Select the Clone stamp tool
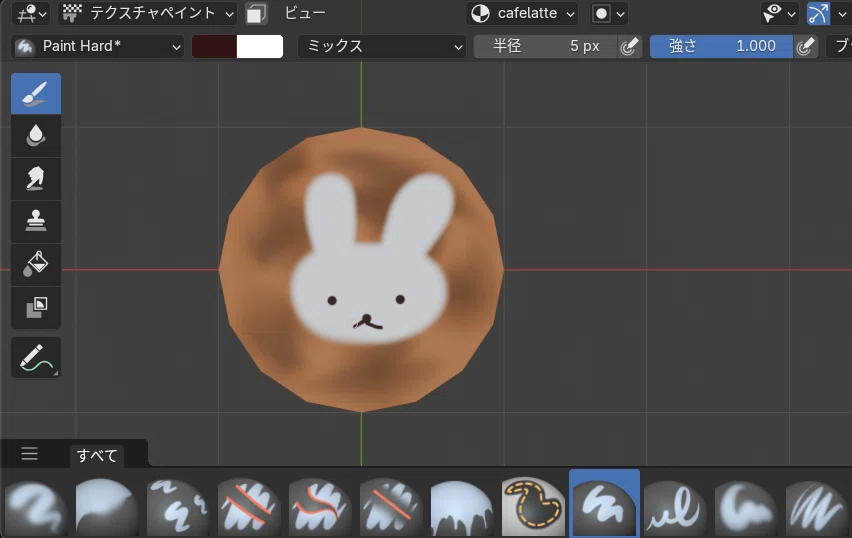This screenshot has width=852, height=538. click(x=36, y=222)
